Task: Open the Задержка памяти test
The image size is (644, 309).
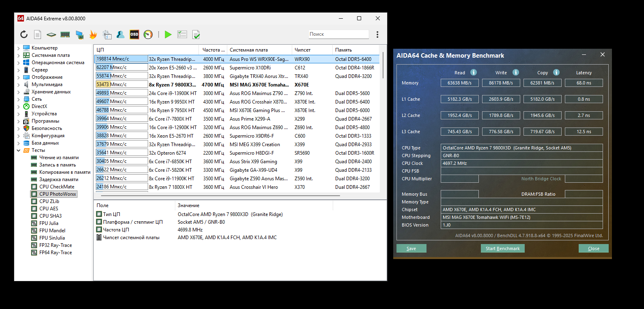Action: coord(59,179)
